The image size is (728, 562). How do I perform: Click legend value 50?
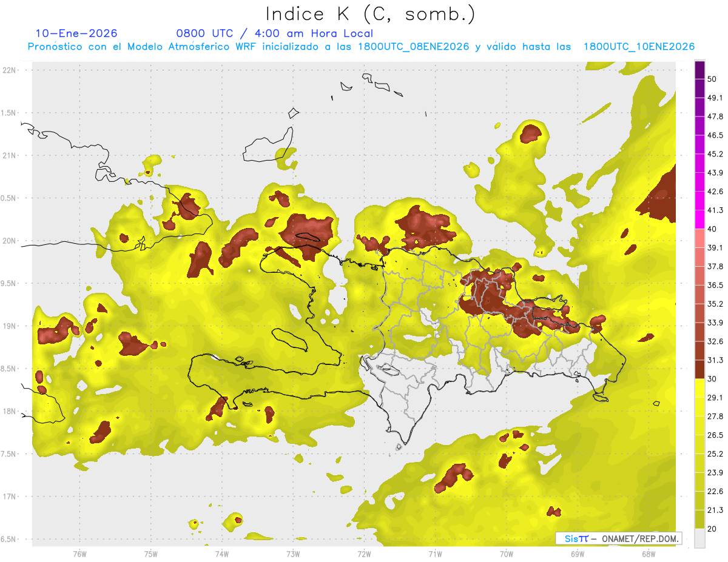coord(712,79)
